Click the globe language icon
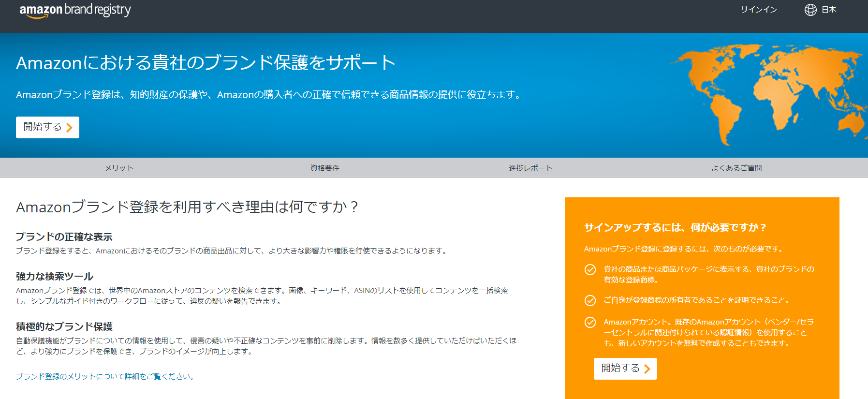This screenshot has width=868, height=399. tap(810, 10)
